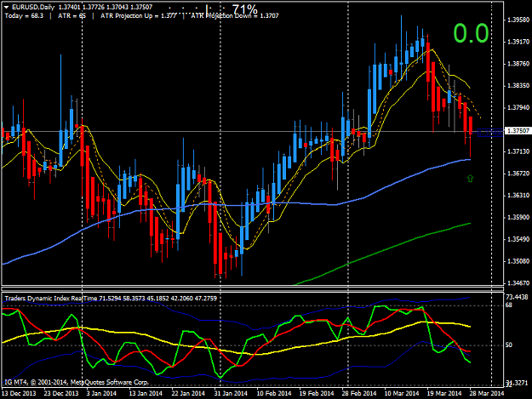Click the triangle arrow beside EURUSD,Daily
Screen dimensions: 532x399
[x=7, y=7]
